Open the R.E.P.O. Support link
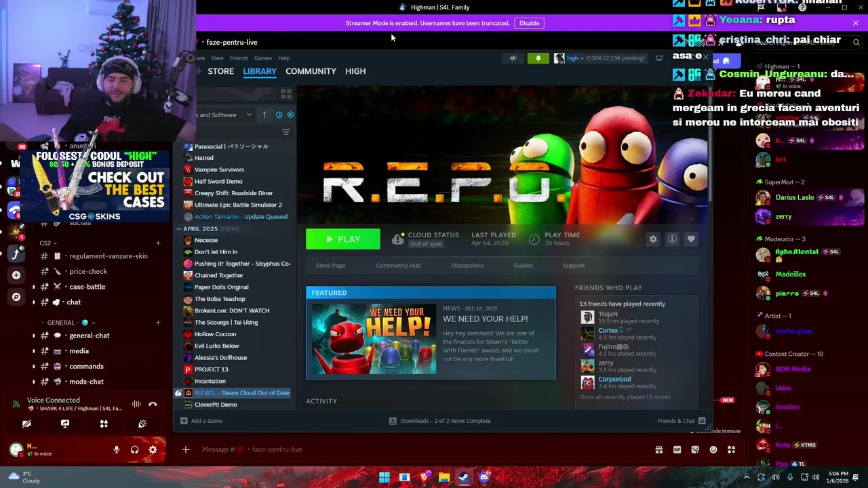 574,266
